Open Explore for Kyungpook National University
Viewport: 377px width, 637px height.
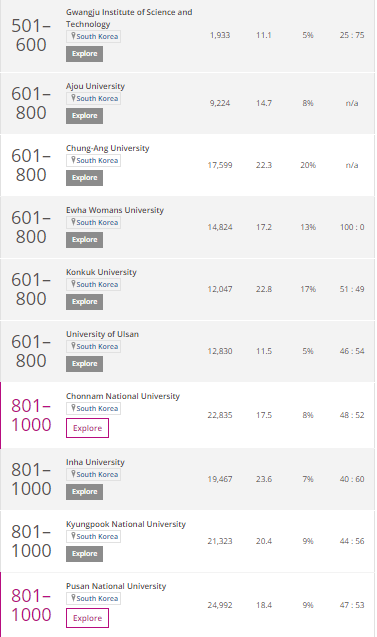pyautogui.click(x=84, y=554)
